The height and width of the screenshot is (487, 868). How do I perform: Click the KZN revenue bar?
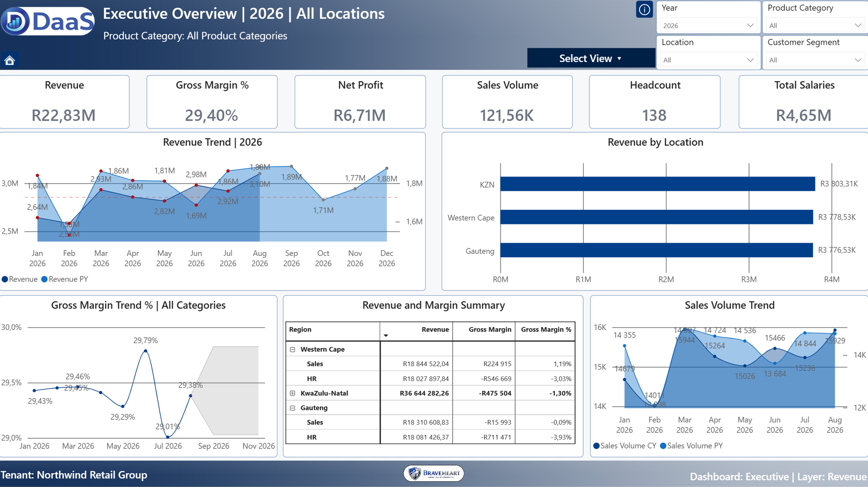(x=658, y=184)
